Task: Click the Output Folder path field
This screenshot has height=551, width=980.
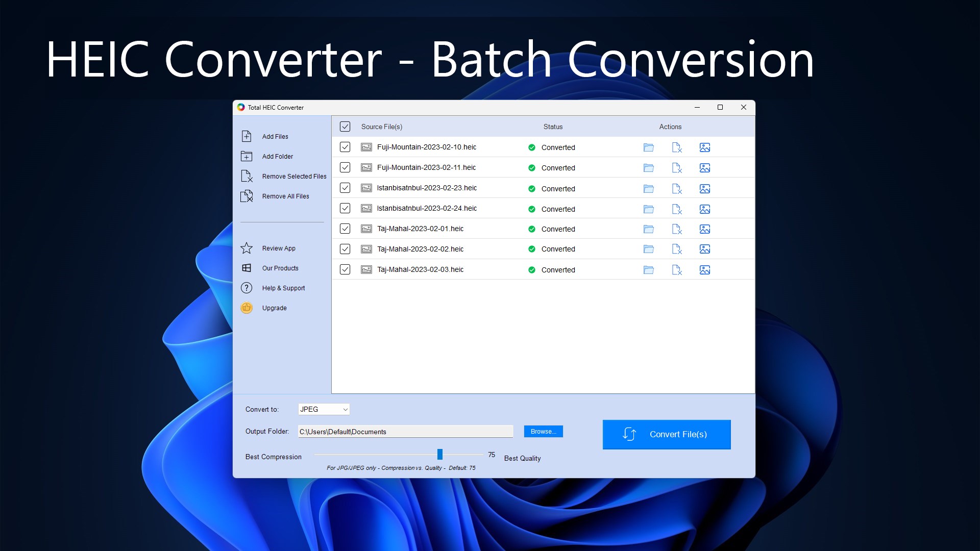Action: click(405, 432)
